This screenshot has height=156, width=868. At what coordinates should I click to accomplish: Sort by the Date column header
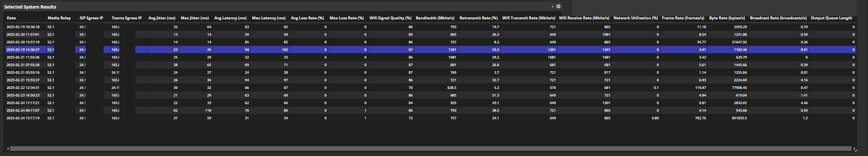11,18
